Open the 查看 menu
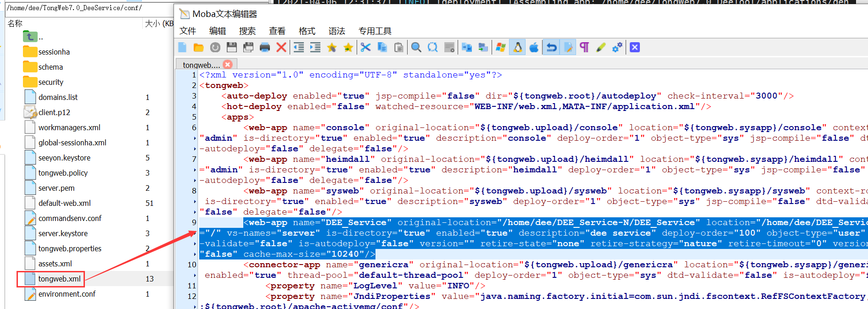 277,31
